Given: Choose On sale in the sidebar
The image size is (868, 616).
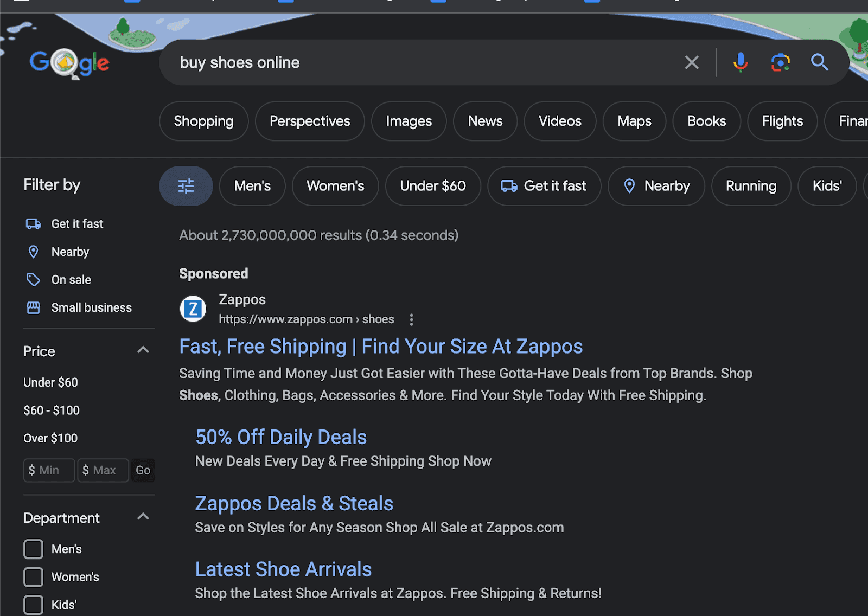Looking at the screenshot, I should 71,280.
